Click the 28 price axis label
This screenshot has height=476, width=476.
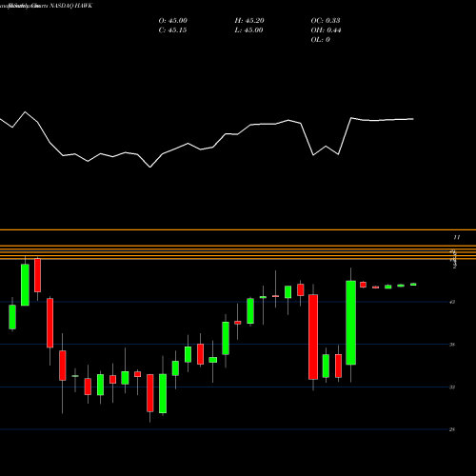452,429
